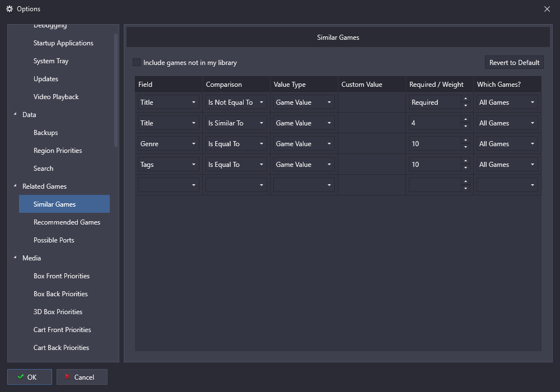Image resolution: width=560 pixels, height=392 pixels.
Task: Increase Genre row weight
Action: 465,140
